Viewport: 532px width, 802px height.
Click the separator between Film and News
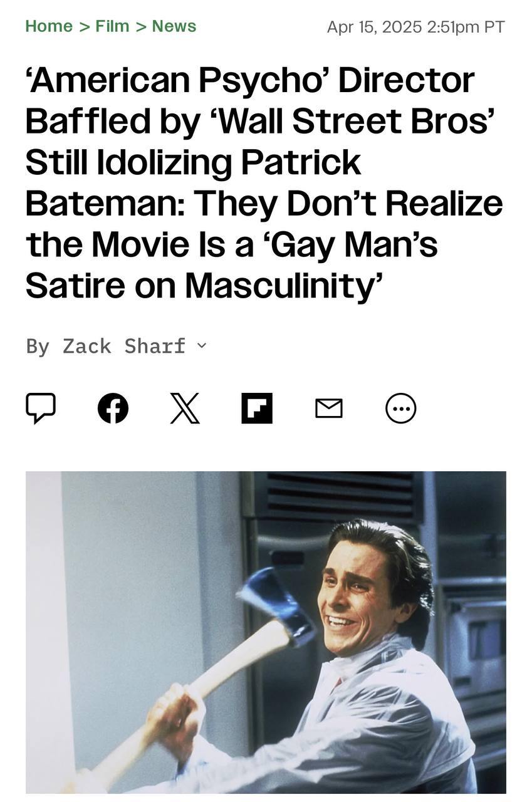141,26
